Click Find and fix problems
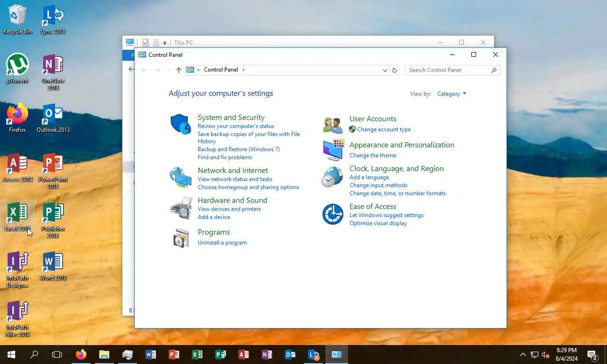607x364 pixels. point(225,157)
